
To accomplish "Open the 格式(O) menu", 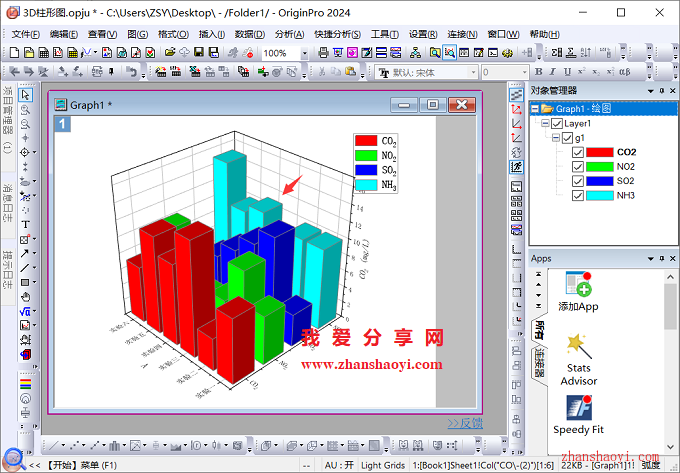I will point(173,34).
